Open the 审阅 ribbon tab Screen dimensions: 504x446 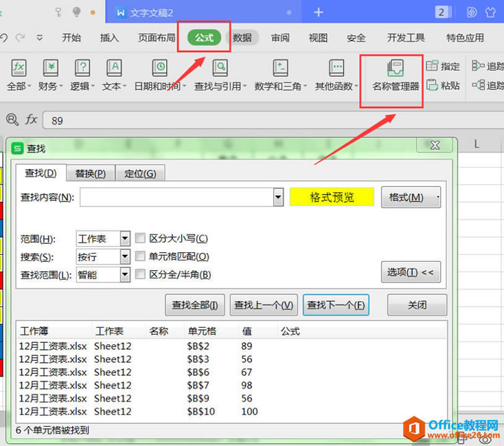pyautogui.click(x=280, y=38)
